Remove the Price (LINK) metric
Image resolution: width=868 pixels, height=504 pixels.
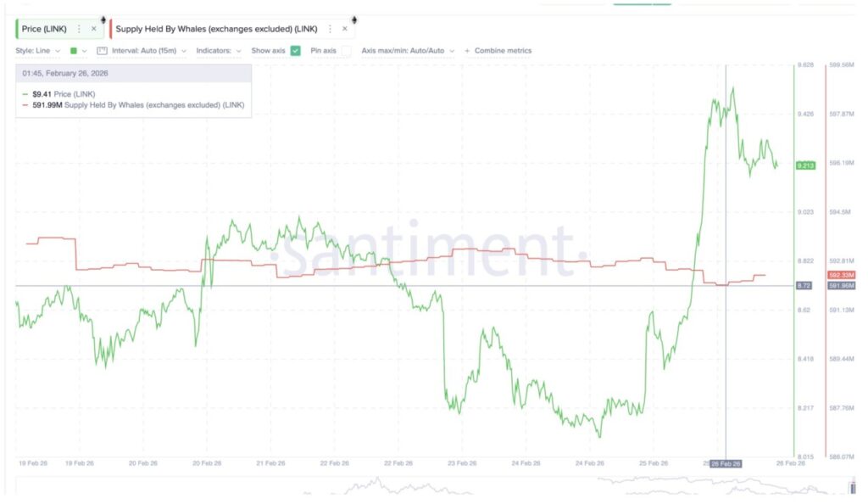click(93, 29)
